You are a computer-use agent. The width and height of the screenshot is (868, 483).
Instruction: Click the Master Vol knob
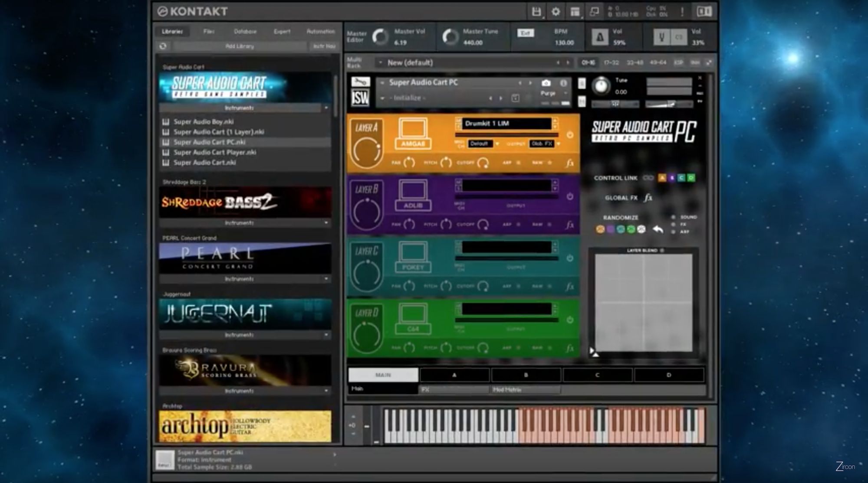click(x=381, y=37)
